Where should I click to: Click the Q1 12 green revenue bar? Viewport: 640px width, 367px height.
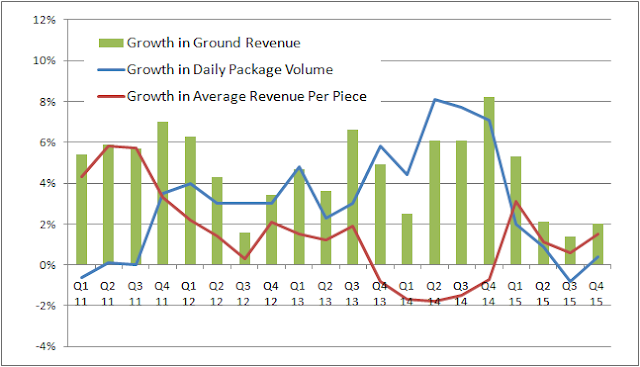(x=190, y=200)
